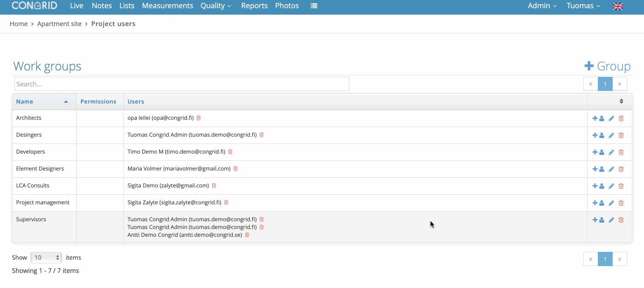Select the Supervisors group name
Screen dimensions: 644x288
coord(31,219)
